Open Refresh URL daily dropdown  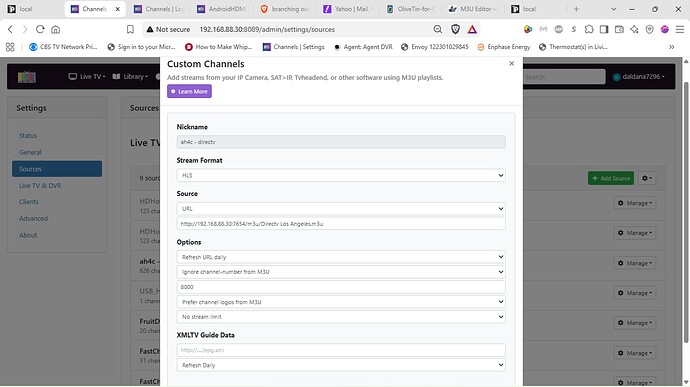[x=341, y=257]
